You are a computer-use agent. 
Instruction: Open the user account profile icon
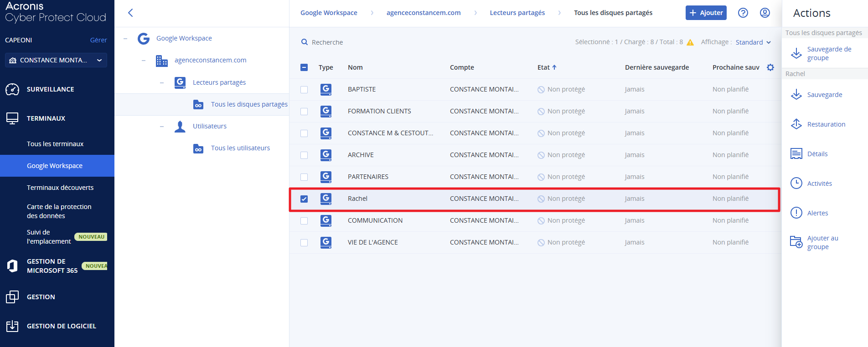[x=765, y=13]
